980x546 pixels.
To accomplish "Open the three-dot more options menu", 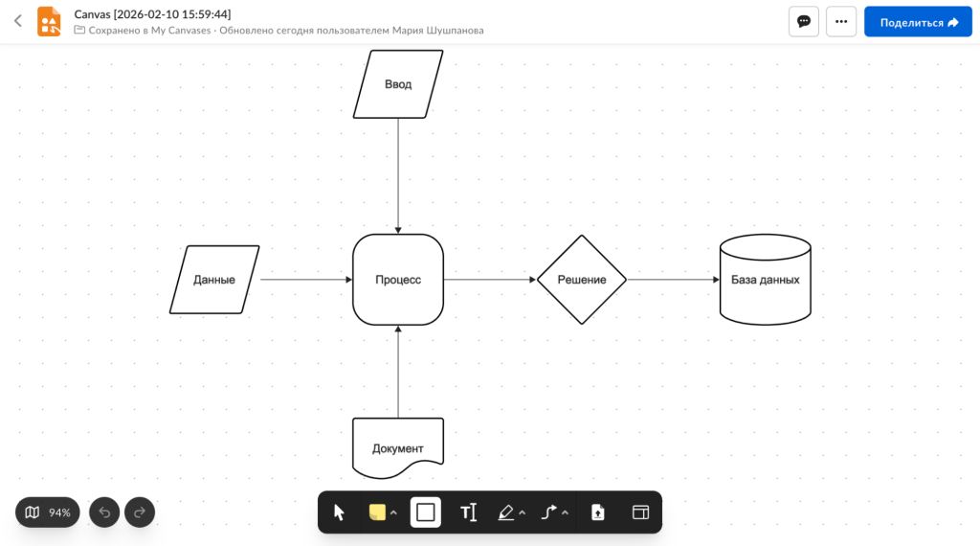I will pos(841,22).
